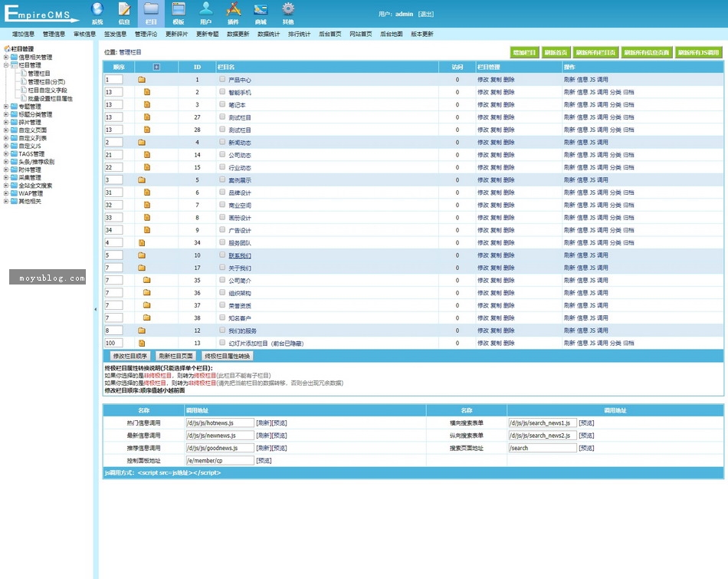
Task: Check the 行业动态 checkbox
Action: (222, 167)
